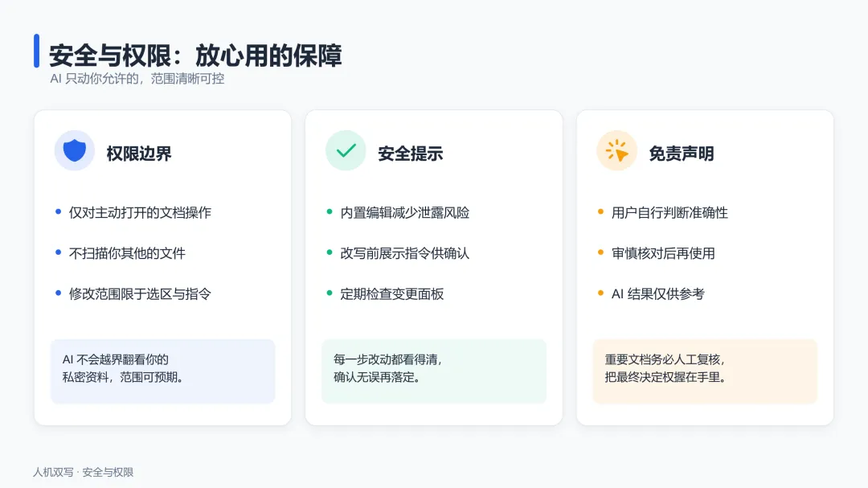Click bullet 修改范围限于选区与指令
The width and height of the screenshot is (868, 488).
140,293
